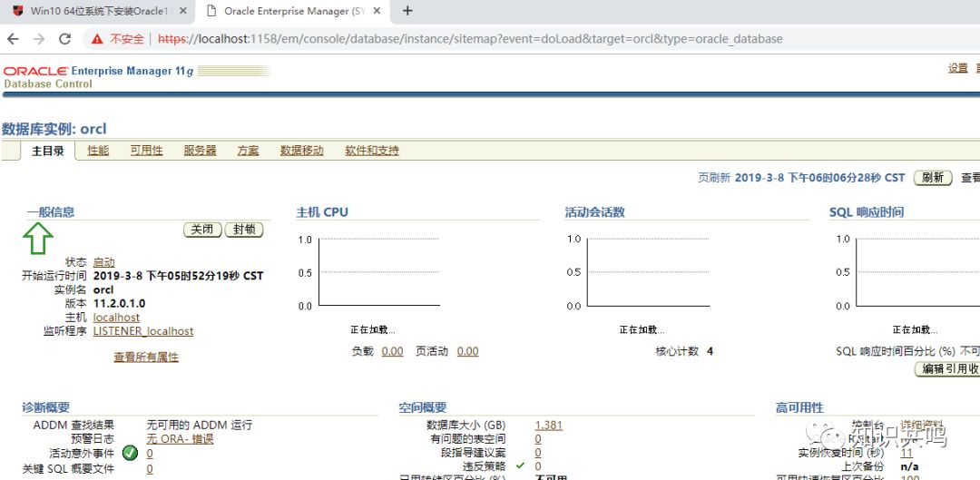Click the 关闭 database button

(202, 230)
